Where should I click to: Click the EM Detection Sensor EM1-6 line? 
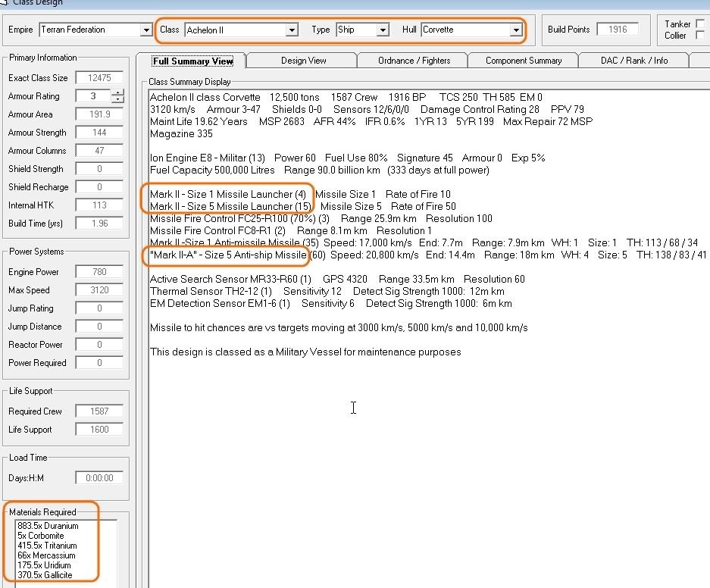click(331, 303)
